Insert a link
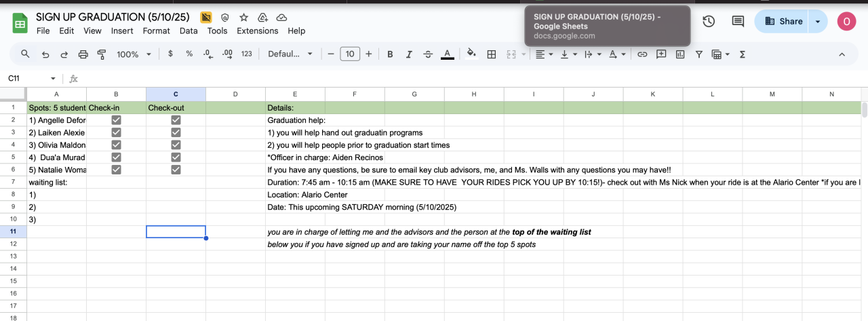 coord(642,54)
